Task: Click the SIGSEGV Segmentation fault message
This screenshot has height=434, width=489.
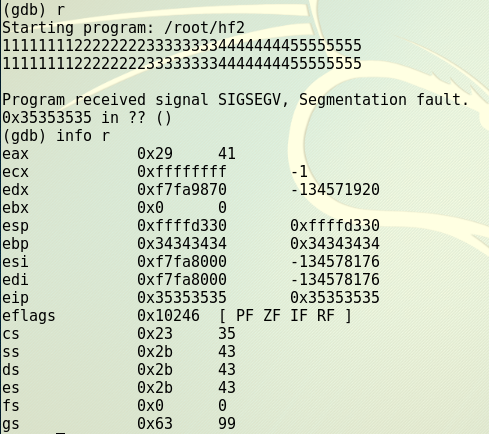Action: tap(235, 99)
